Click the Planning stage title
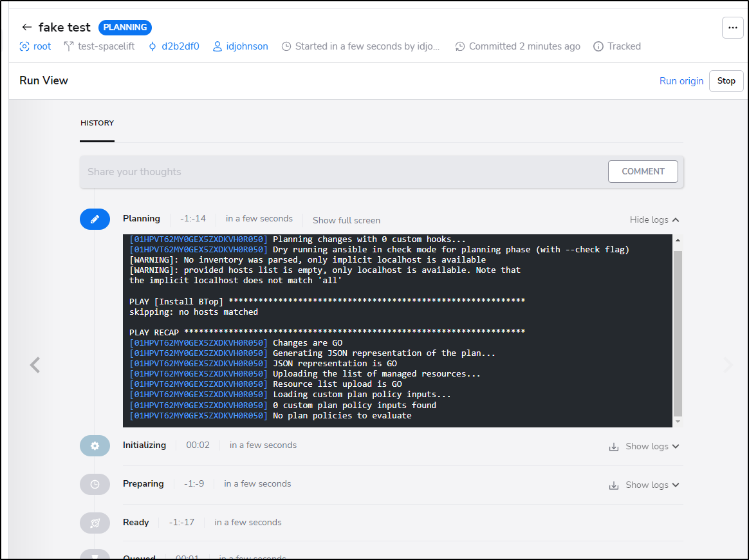This screenshot has width=749, height=560. 142,218
